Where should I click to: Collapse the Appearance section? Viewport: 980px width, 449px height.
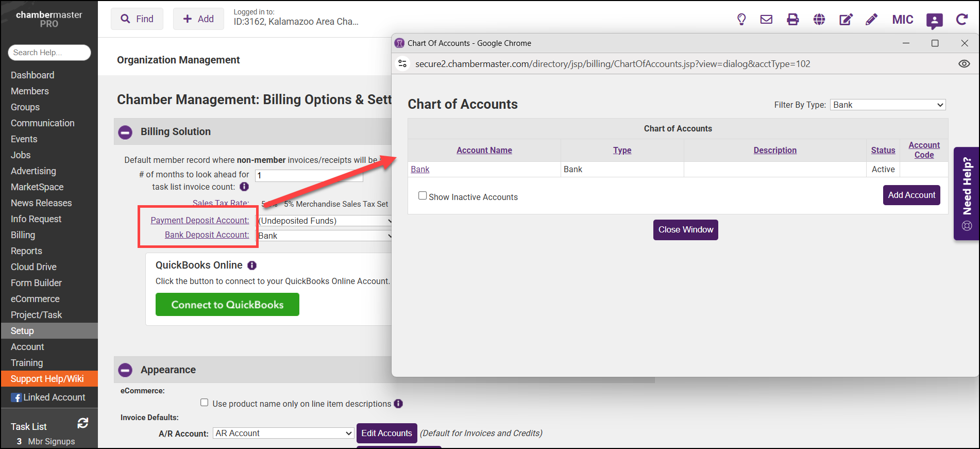click(x=125, y=370)
